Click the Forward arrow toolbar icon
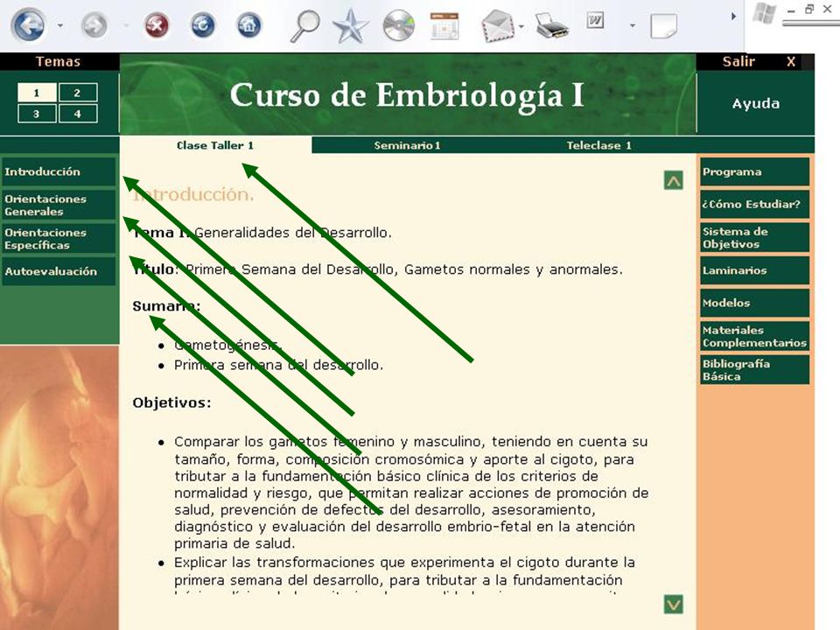This screenshot has width=840, height=630. coord(94,25)
